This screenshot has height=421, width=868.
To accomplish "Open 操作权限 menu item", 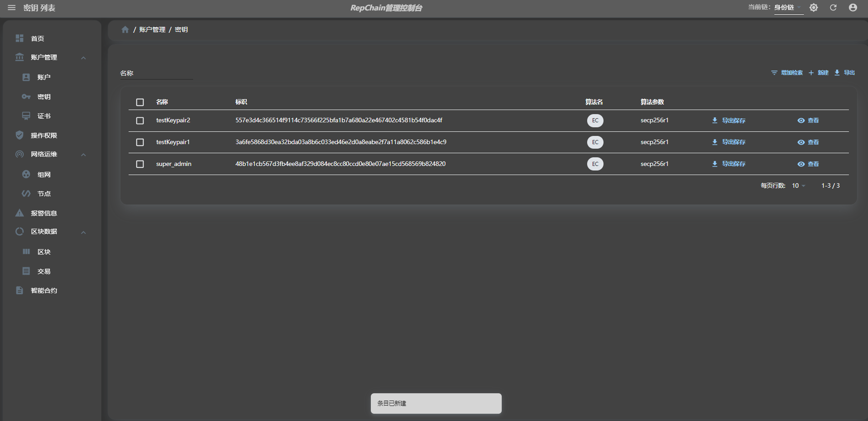I will pos(44,135).
